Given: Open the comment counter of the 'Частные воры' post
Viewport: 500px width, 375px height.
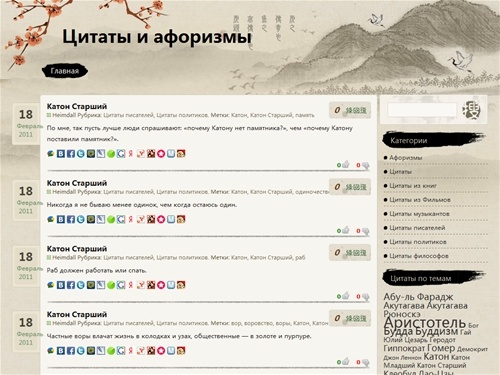Looking at the screenshot, I should tap(350, 318).
